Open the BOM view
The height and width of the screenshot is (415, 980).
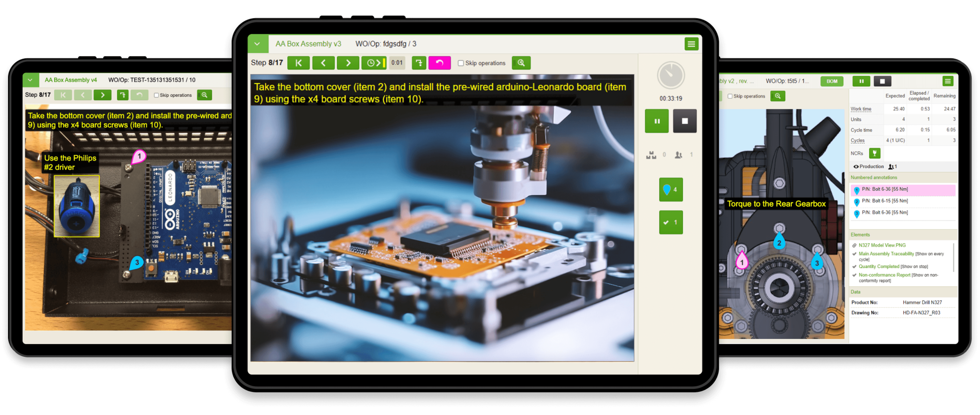pyautogui.click(x=832, y=81)
